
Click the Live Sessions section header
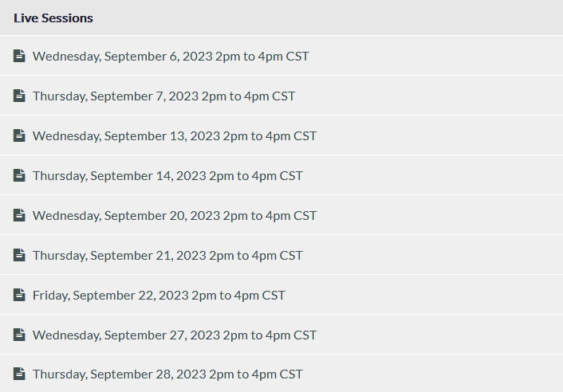[53, 18]
